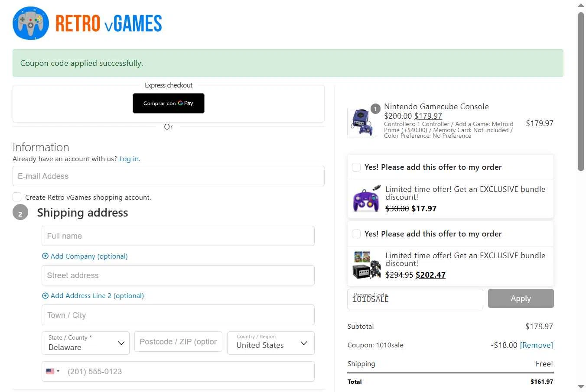Click the page scrollbar up arrow
Image resolution: width=586 pixels, height=392 pixels.
pyautogui.click(x=581, y=5)
